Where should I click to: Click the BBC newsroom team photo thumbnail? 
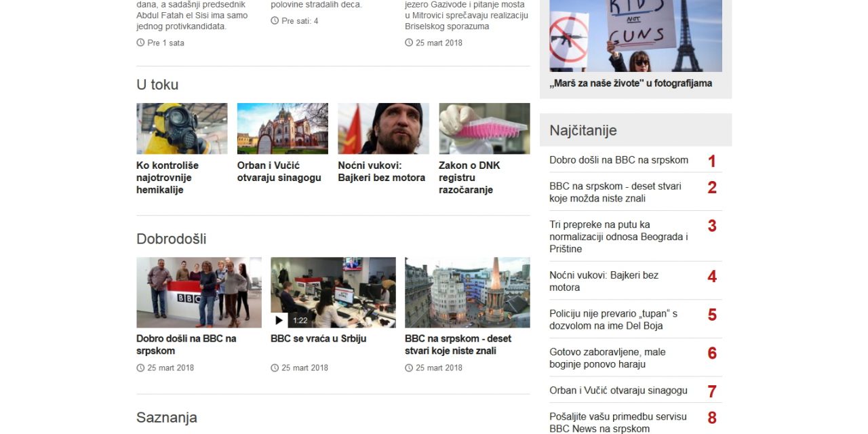(198, 292)
